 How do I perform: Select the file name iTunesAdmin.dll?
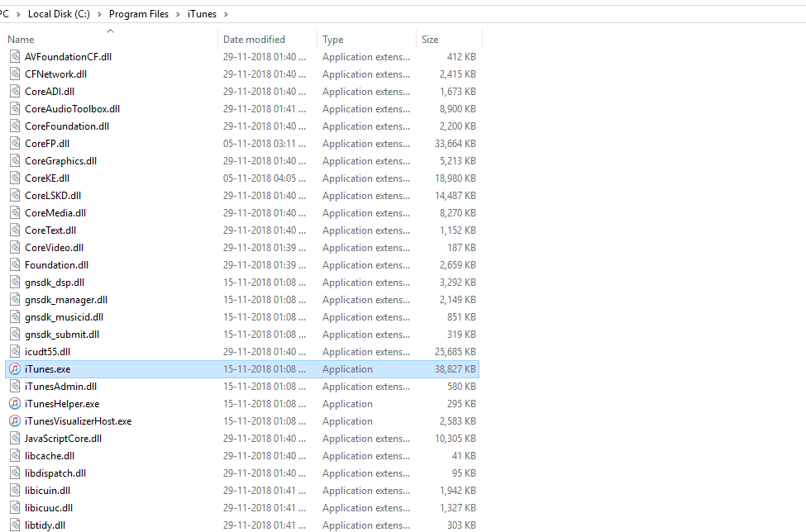(60, 387)
